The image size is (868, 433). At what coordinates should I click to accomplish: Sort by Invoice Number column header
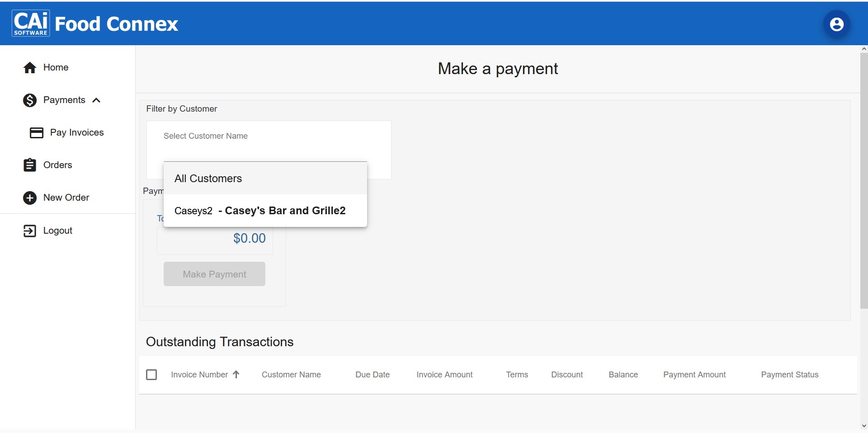(x=199, y=375)
